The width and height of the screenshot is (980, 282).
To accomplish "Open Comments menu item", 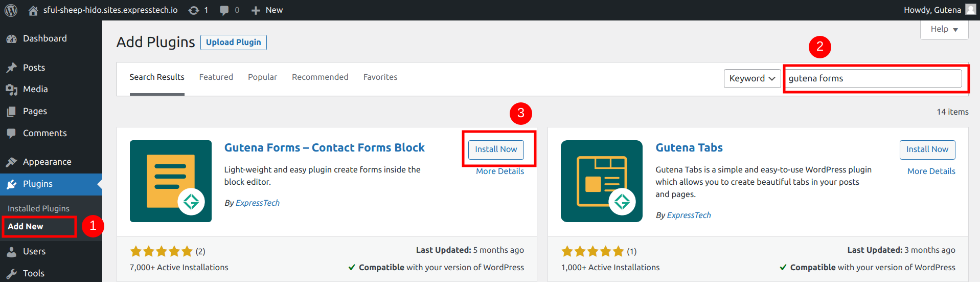I will (x=51, y=134).
